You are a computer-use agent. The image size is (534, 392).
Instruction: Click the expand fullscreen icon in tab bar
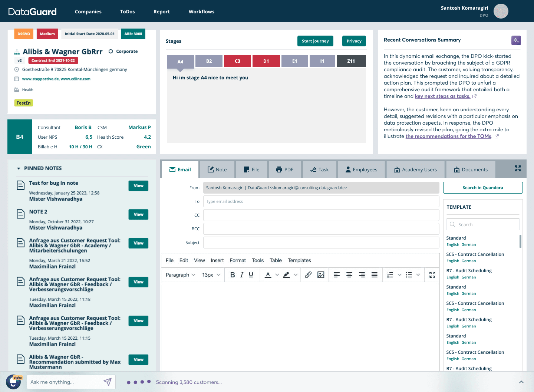point(518,168)
